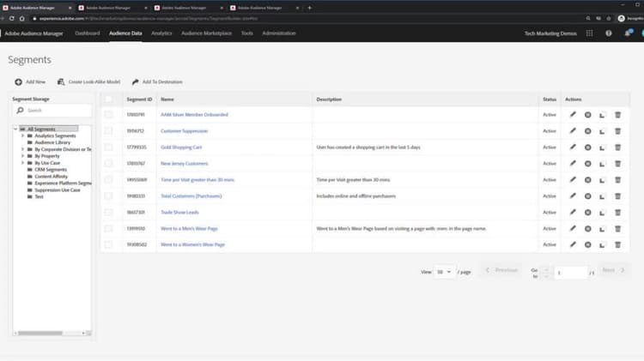Click Create Look-Alike Model
Viewport: 644px width, 361px height.
pos(88,81)
